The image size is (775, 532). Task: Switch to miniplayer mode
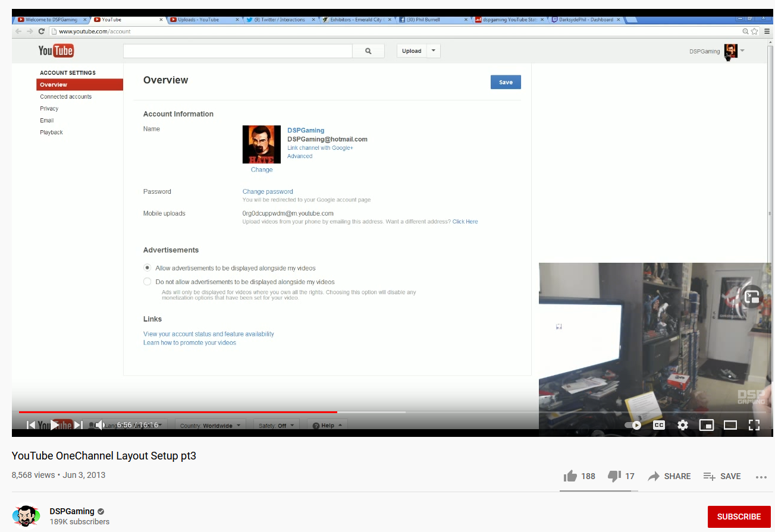coord(707,425)
